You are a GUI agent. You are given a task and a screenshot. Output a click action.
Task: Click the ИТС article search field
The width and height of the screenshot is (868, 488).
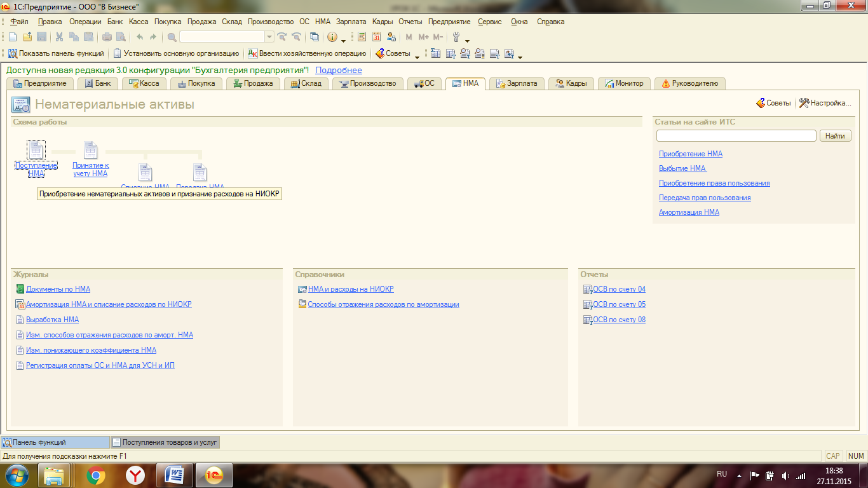pos(736,136)
